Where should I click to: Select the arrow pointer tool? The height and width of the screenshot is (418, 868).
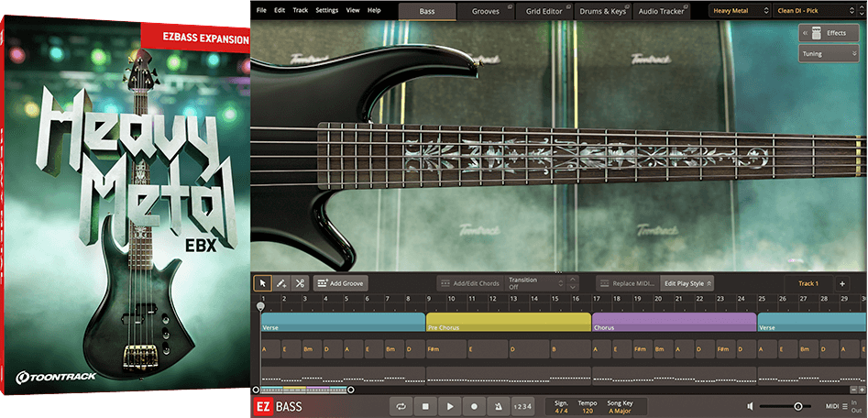pos(262,283)
